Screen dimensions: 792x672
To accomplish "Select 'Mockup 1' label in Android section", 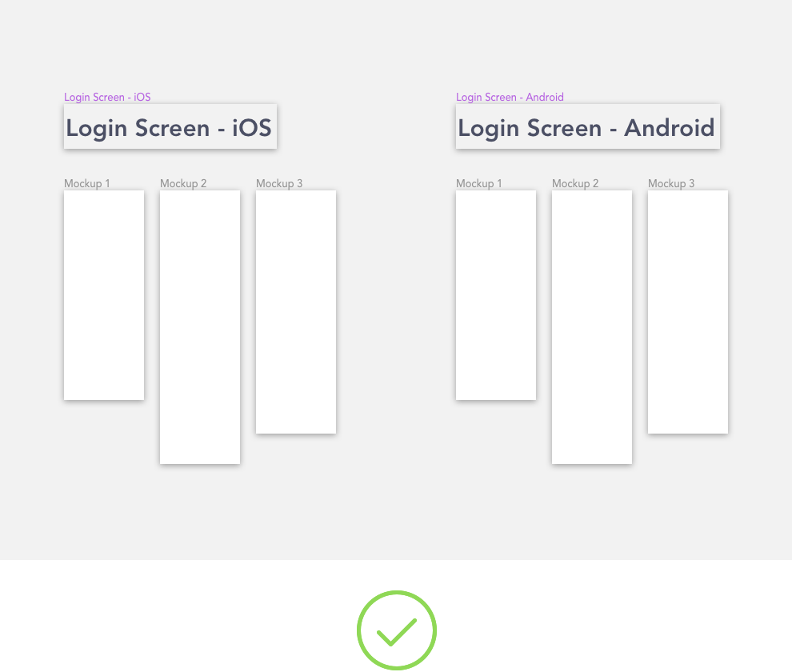I will point(479,183).
